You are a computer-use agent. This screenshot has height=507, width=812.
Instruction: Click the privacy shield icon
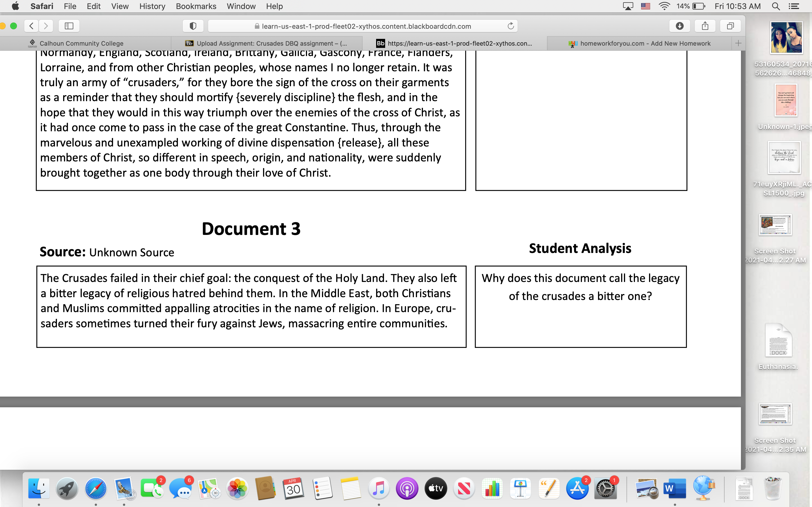[193, 26]
